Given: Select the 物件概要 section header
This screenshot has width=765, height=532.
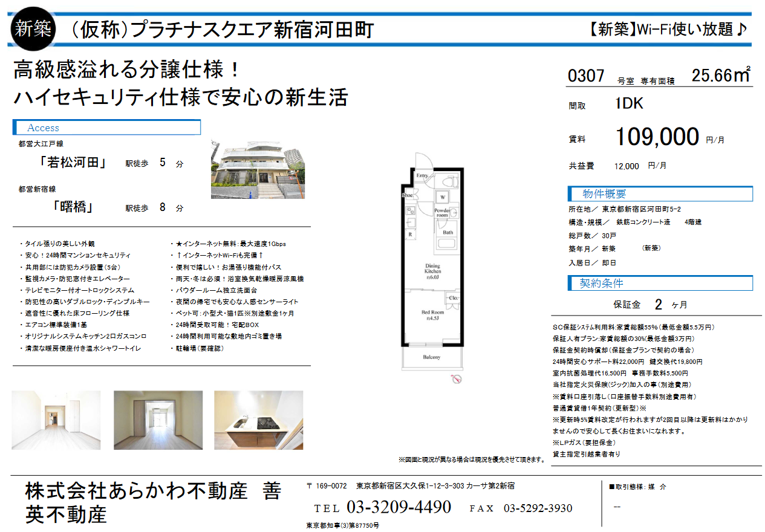Looking at the screenshot, I should [x=660, y=194].
